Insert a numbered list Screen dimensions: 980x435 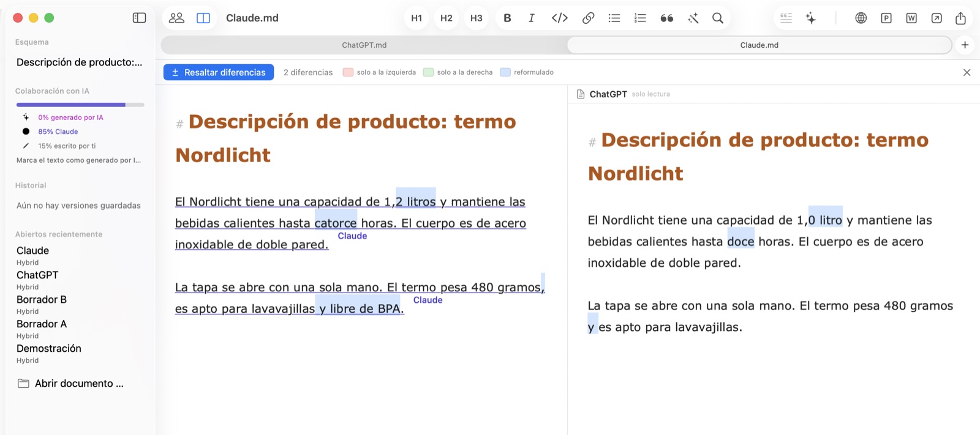pos(640,18)
